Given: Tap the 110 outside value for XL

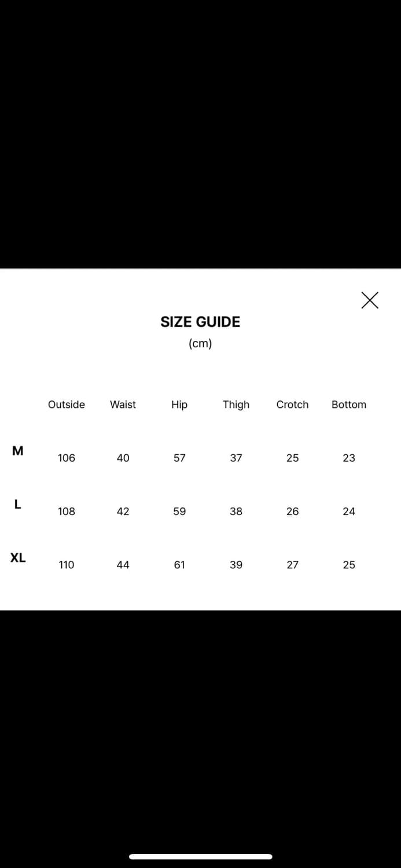Looking at the screenshot, I should tap(67, 565).
